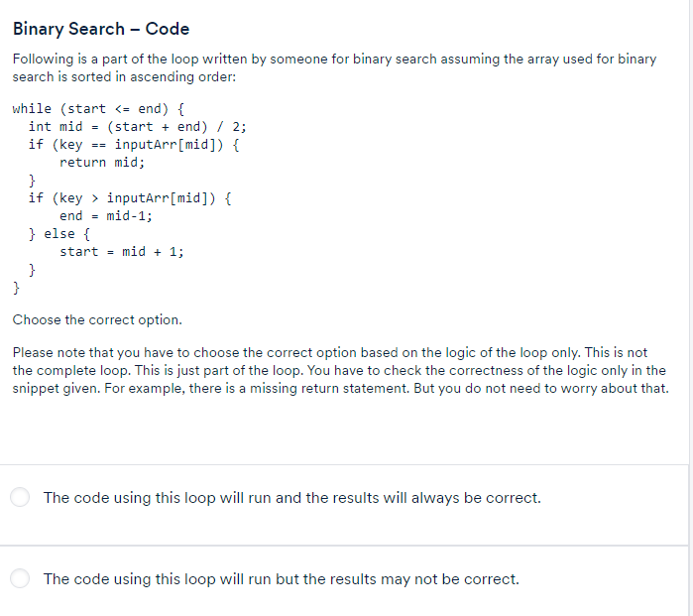Select the 'results may not be correct' radio button
This screenshot has height=616, width=693.
tap(20, 578)
